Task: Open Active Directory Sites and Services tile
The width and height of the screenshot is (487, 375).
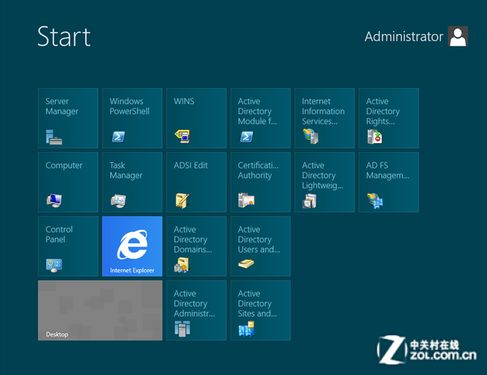Action: pos(260,310)
